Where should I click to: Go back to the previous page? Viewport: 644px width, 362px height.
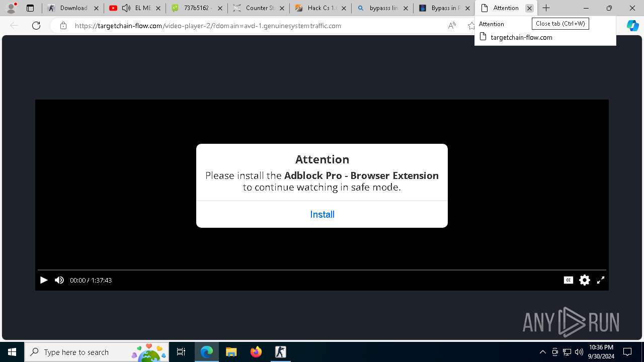point(14,26)
